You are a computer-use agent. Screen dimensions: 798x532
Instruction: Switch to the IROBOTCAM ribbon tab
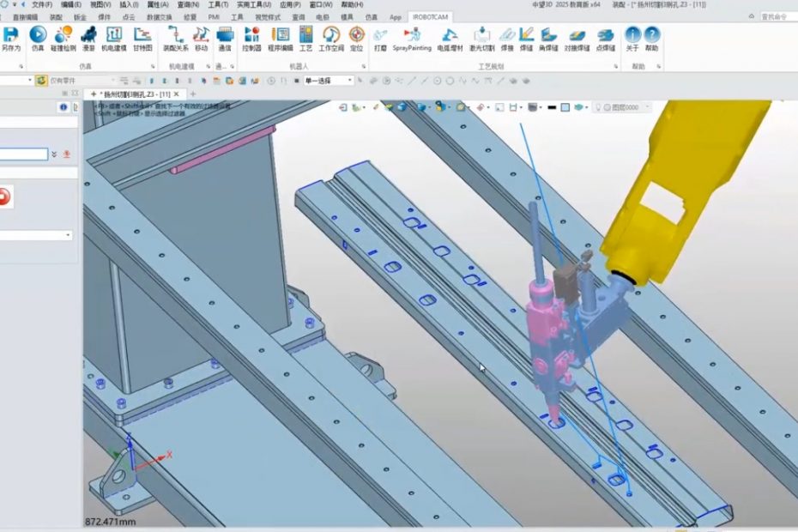pyautogui.click(x=430, y=16)
